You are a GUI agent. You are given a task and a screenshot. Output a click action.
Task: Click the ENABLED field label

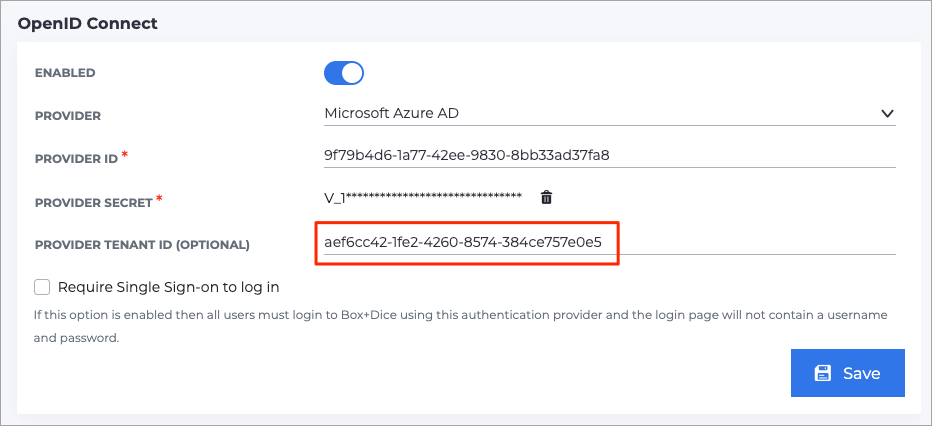click(x=65, y=73)
